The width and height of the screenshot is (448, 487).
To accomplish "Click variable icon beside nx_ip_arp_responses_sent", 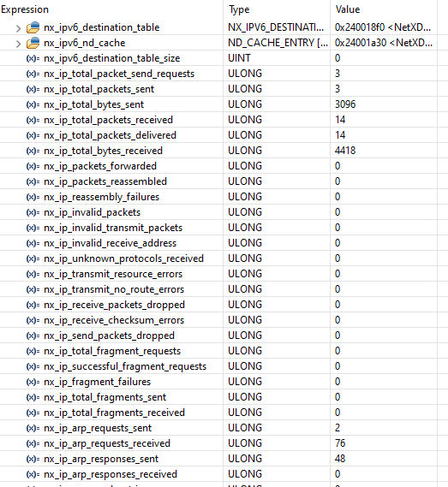I will [33, 459].
